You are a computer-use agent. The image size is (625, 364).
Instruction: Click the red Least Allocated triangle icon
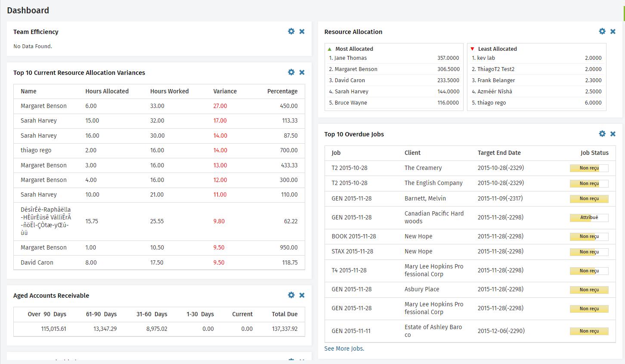(472, 49)
